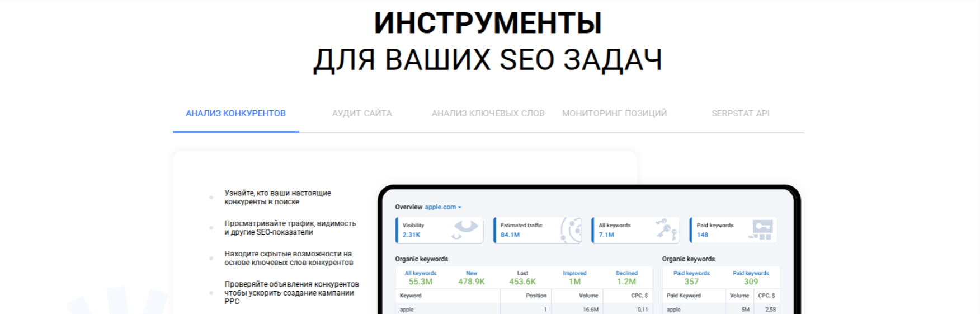
Task: Click the Visibility eye icon
Action: coord(465,228)
